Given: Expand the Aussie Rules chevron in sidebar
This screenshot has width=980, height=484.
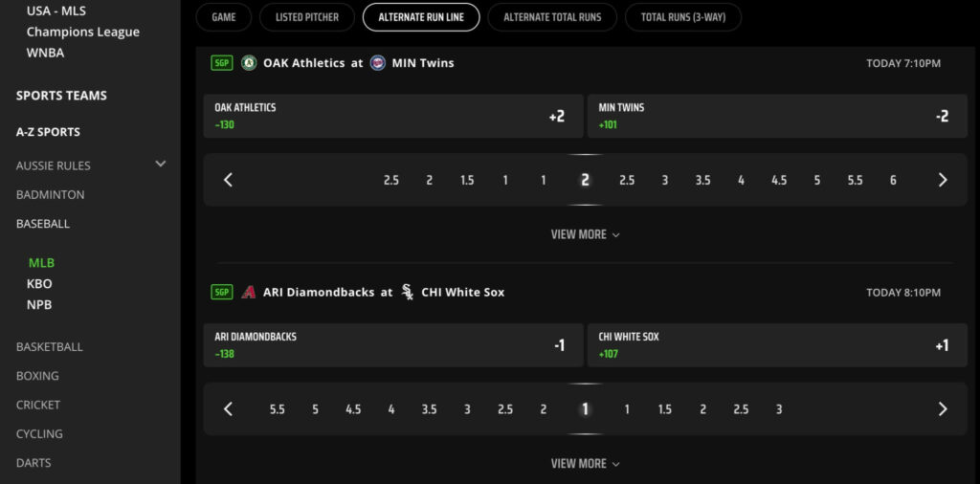Looking at the screenshot, I should [x=161, y=165].
